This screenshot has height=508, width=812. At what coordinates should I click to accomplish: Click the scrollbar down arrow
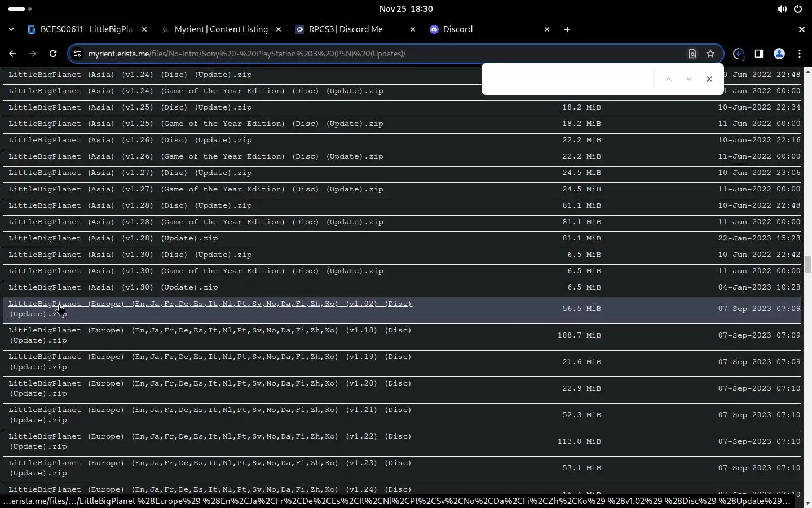807,503
